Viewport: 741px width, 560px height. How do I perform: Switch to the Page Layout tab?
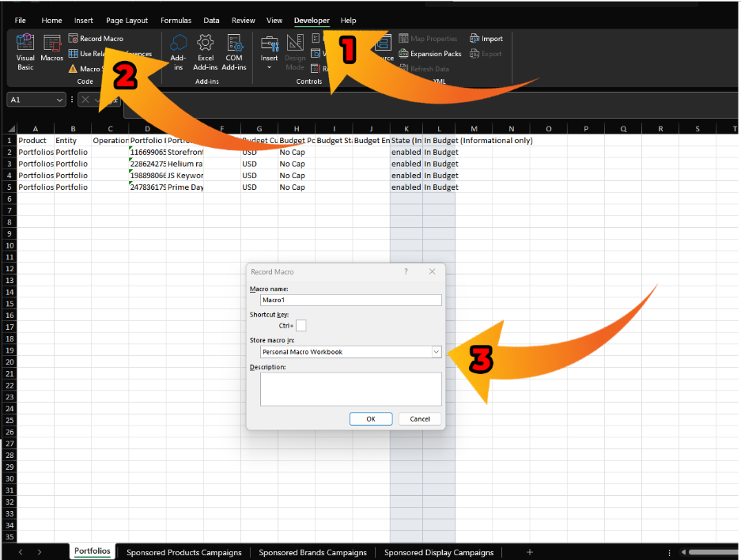pos(127,21)
